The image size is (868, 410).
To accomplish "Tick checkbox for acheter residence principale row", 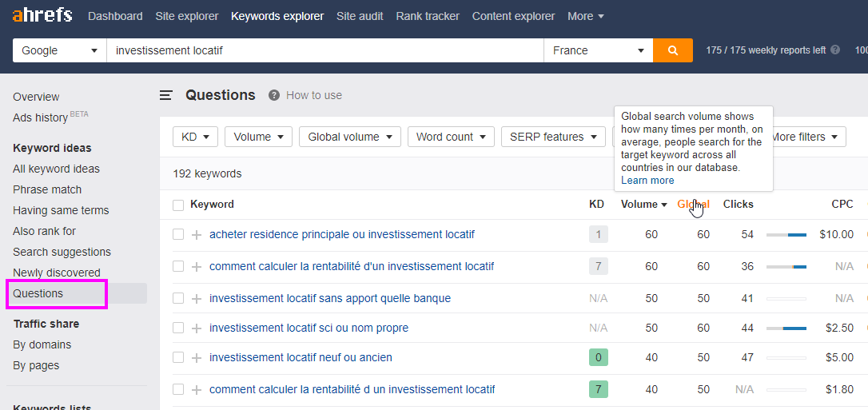I will pos(177,235).
